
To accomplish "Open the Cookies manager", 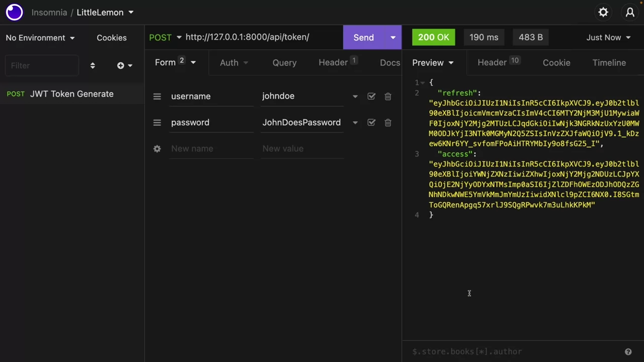I will click(111, 38).
